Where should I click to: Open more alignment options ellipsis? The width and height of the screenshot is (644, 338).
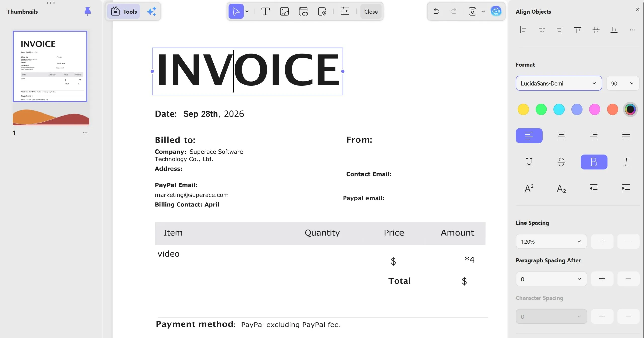click(x=632, y=30)
